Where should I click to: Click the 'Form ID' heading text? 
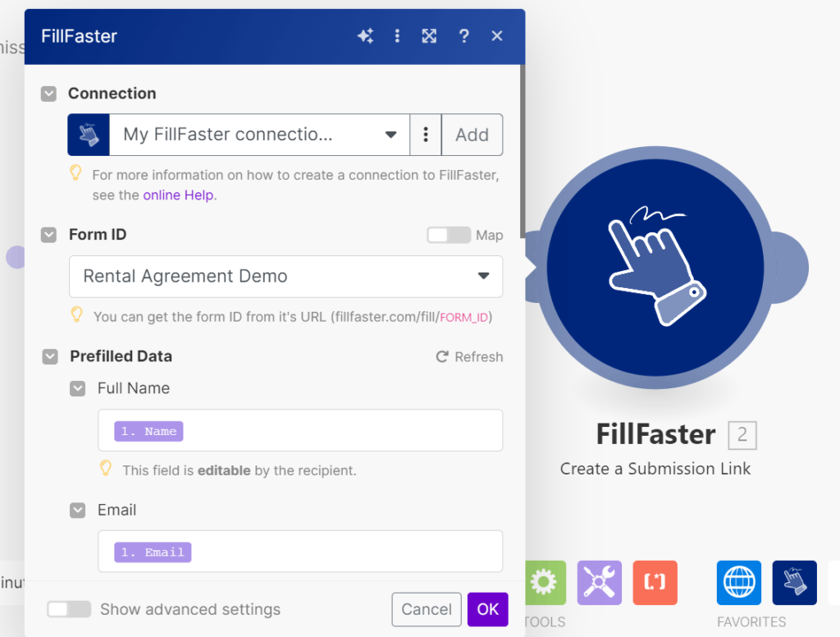point(98,235)
